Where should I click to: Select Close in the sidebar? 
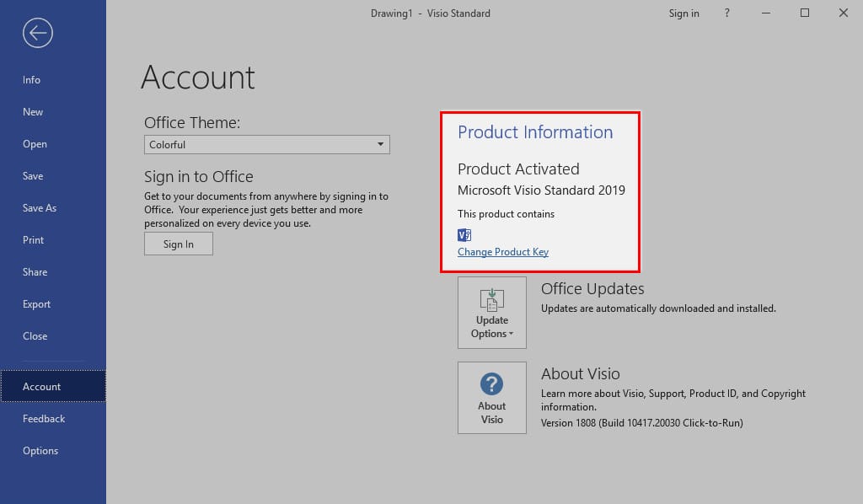(53, 336)
